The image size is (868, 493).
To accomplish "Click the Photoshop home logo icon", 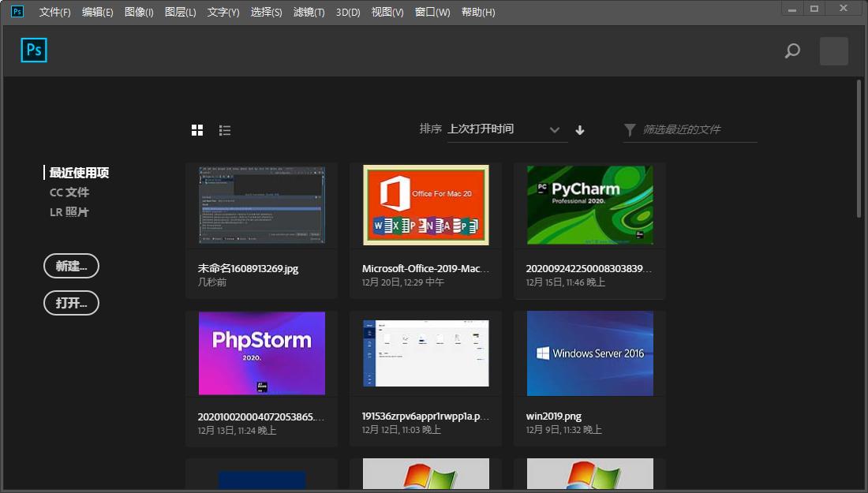I will [x=34, y=50].
